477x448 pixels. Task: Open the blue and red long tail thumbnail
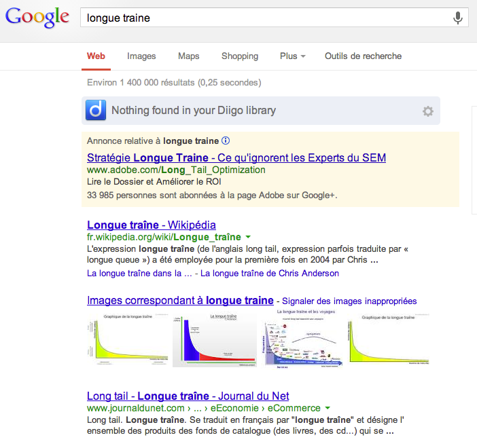215,340
